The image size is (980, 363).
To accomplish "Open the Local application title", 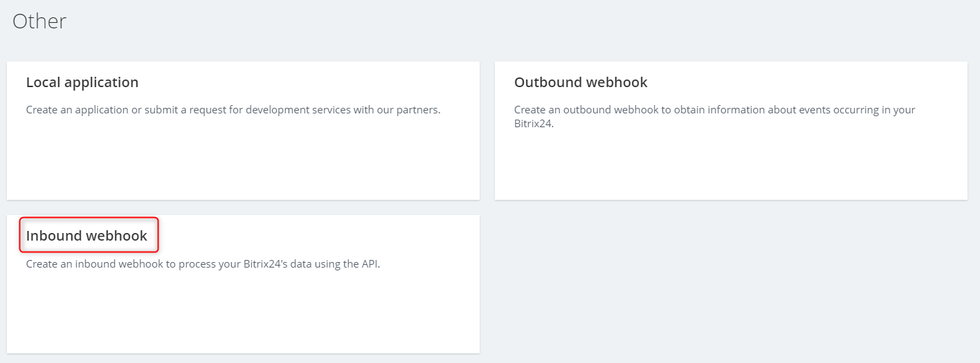I will 82,82.
